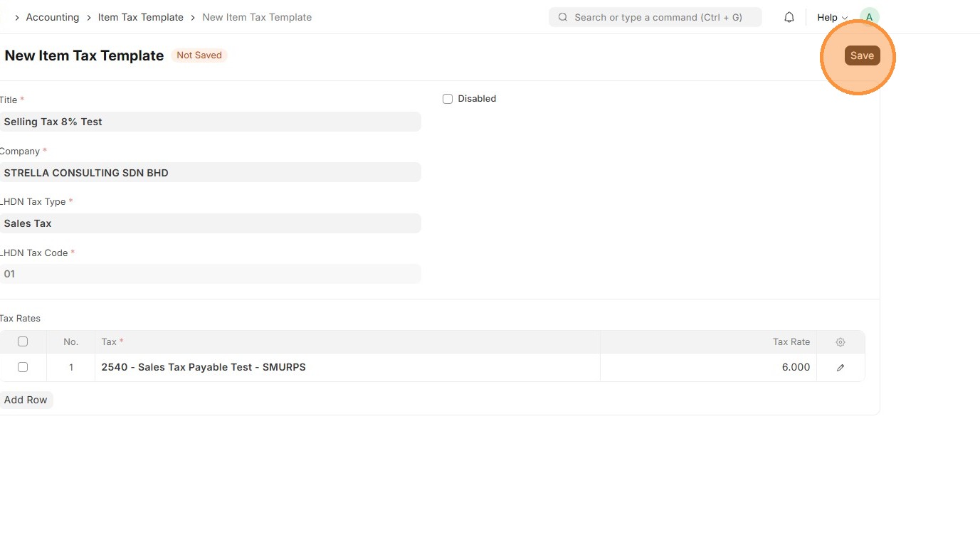The height and width of the screenshot is (547, 980).
Task: Check the row 1 checkbox
Action: coord(23,368)
